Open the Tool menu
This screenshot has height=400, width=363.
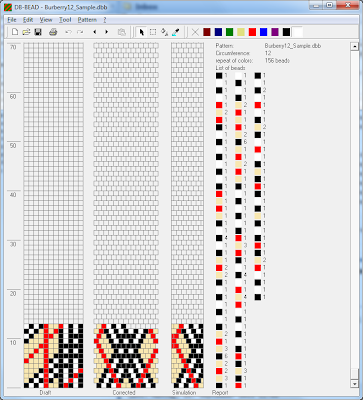click(x=65, y=20)
